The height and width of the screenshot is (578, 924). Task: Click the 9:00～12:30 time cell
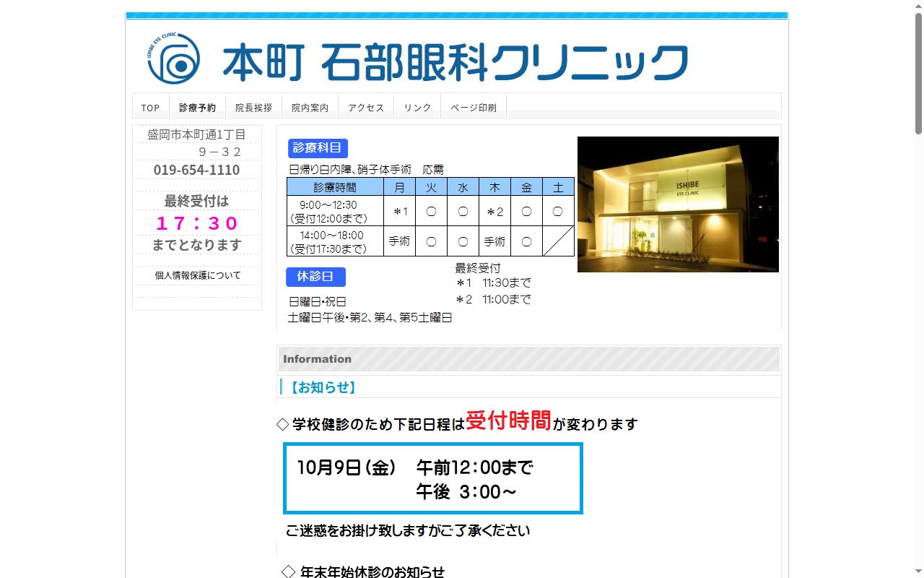point(335,211)
